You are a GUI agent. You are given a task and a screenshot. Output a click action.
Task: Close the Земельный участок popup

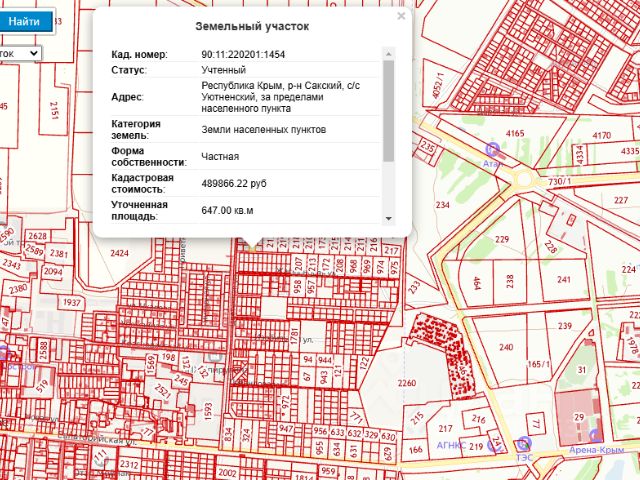[x=401, y=16]
